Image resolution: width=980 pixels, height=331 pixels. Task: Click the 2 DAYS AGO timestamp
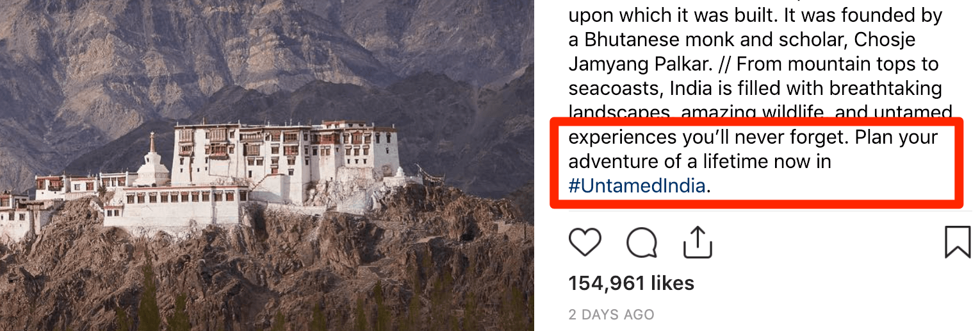pos(611,315)
